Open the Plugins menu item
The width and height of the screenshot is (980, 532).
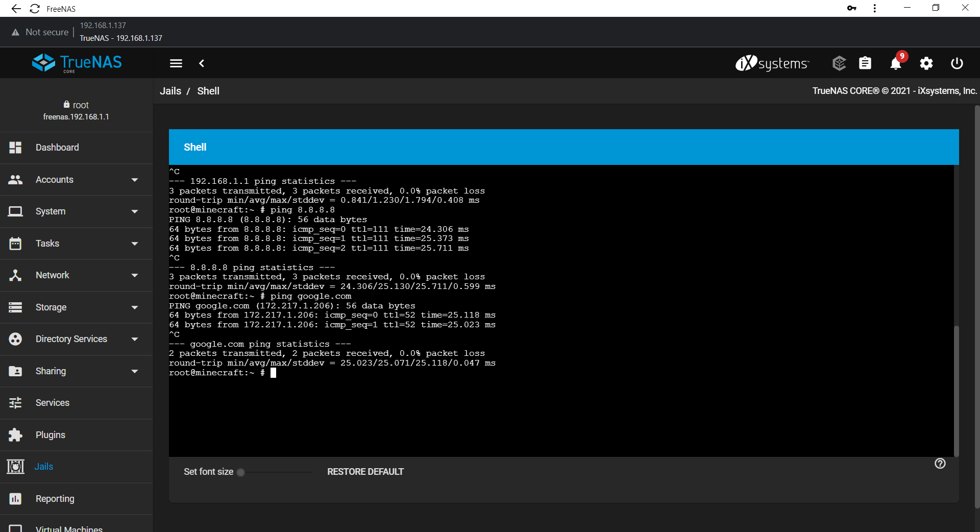pyautogui.click(x=77, y=435)
